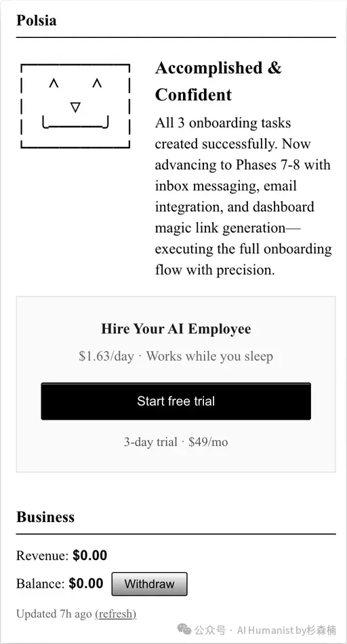This screenshot has height=644, width=347.
Task: Click the left caret eye of the face
Action: pyautogui.click(x=54, y=84)
